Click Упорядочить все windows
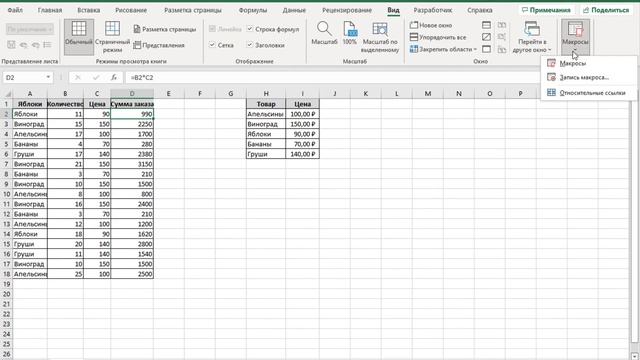Viewport: 640px width, 360px height. click(x=438, y=37)
